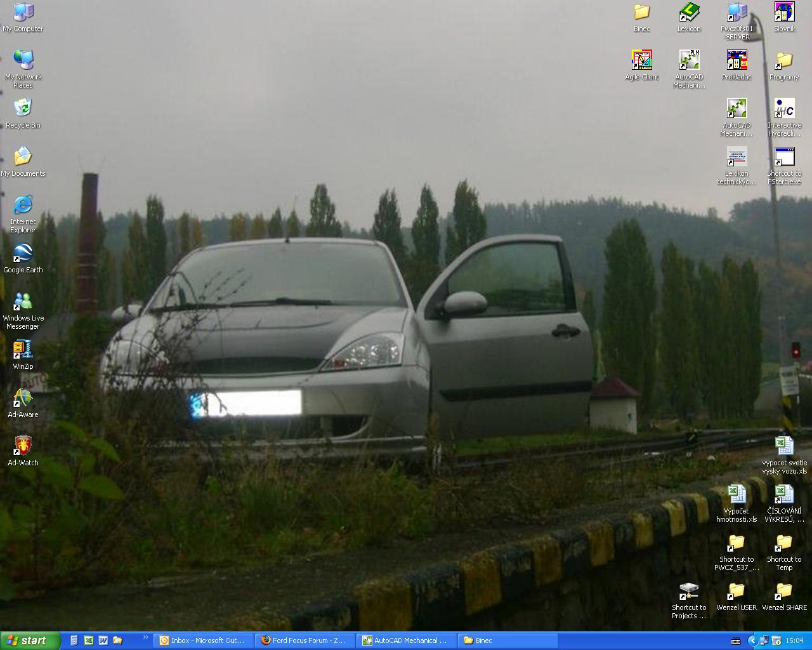Click the Lexicon desktop icon
812x650 pixels.
coord(689,13)
